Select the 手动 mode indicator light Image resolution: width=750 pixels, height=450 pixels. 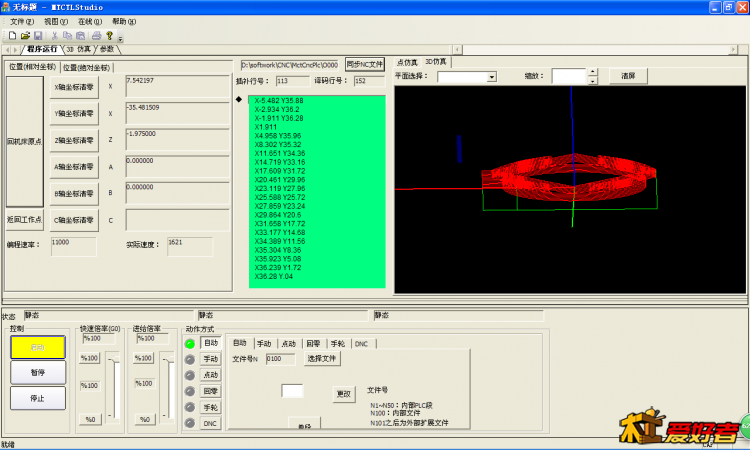pos(190,359)
